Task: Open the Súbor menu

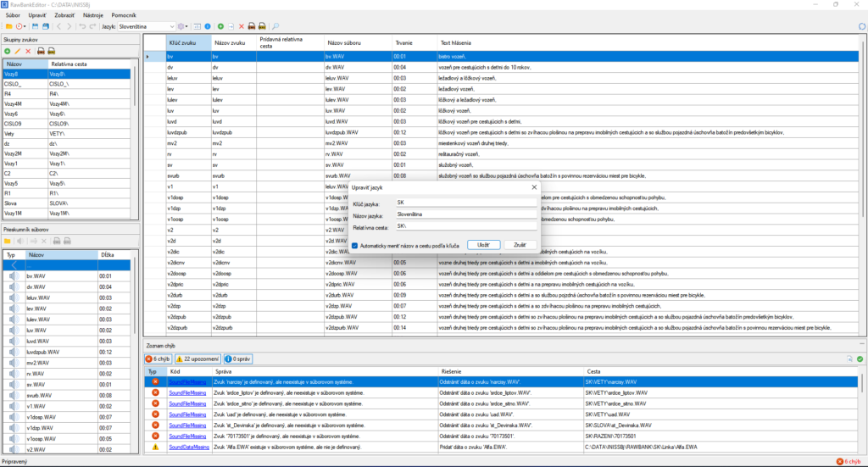Action: 14,15
